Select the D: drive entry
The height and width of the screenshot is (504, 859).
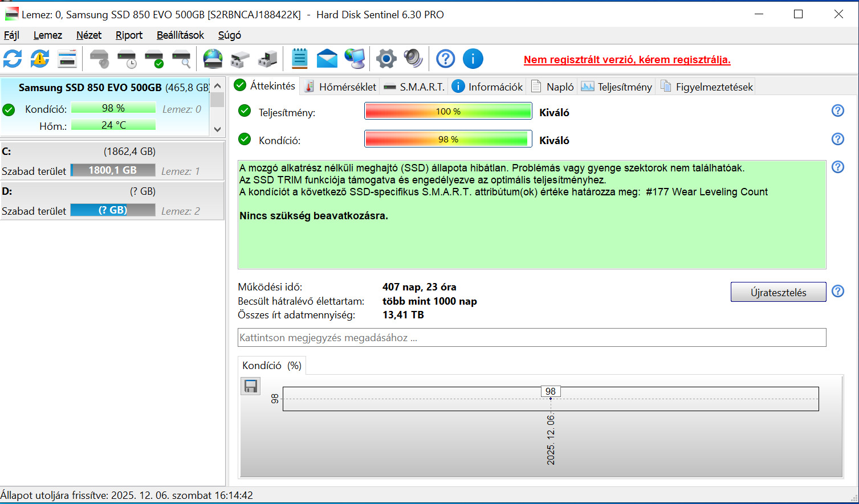click(112, 201)
